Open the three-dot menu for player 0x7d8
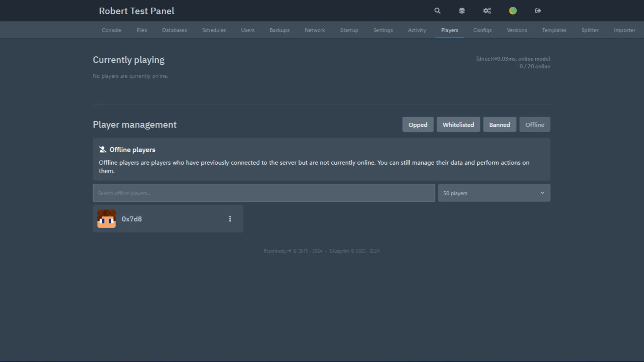This screenshot has height=362, width=644. [230, 219]
